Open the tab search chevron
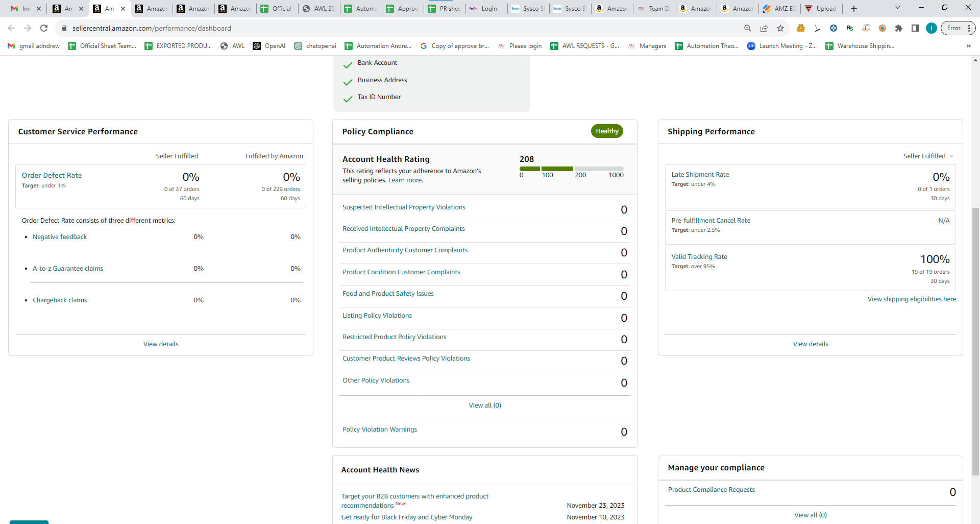 pyautogui.click(x=898, y=8)
